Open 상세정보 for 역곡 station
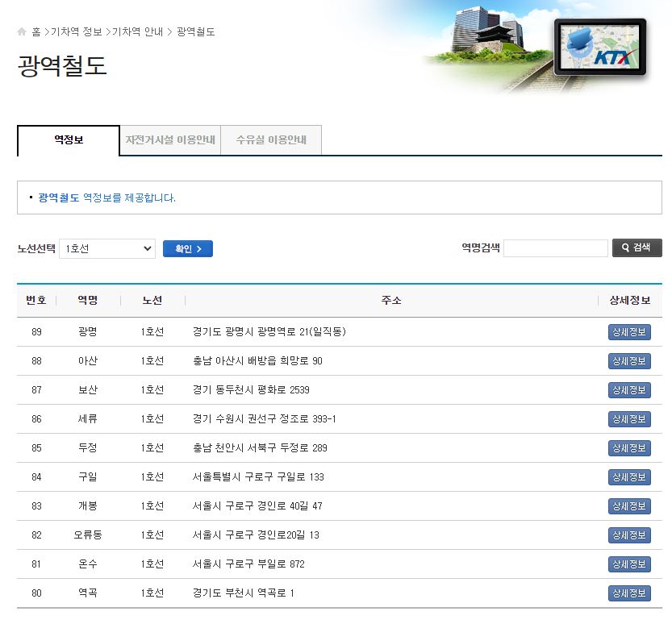Image resolution: width=672 pixels, height=624 pixels. click(x=630, y=593)
